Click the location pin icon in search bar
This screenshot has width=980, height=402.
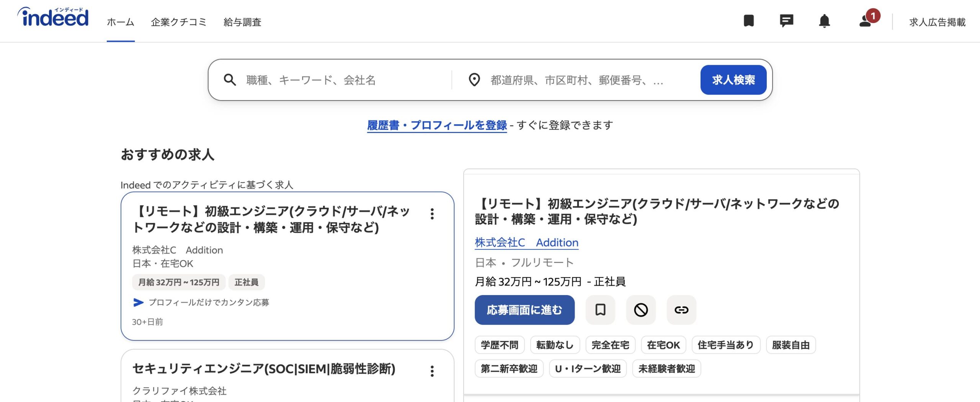click(x=475, y=80)
